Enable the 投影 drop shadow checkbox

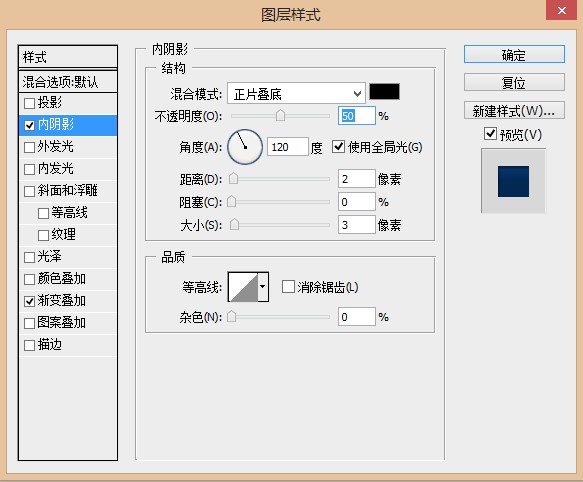tap(29, 103)
